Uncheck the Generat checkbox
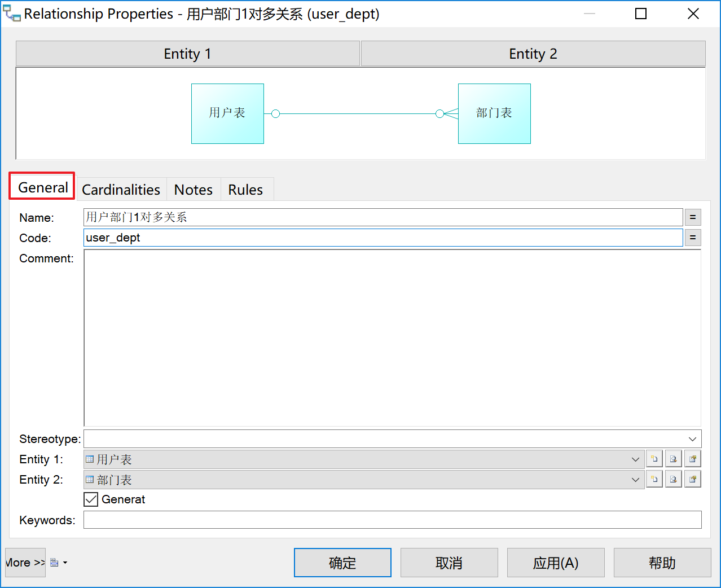 (91, 499)
